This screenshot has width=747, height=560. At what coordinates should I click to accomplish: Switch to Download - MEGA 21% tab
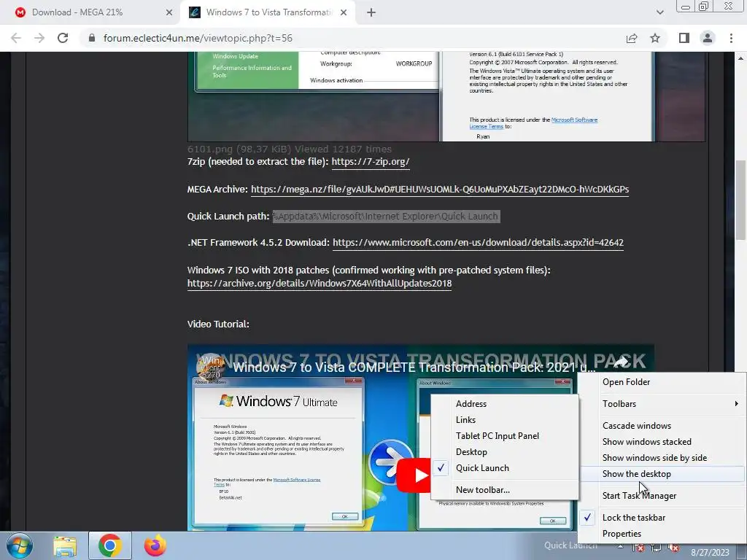click(90, 12)
